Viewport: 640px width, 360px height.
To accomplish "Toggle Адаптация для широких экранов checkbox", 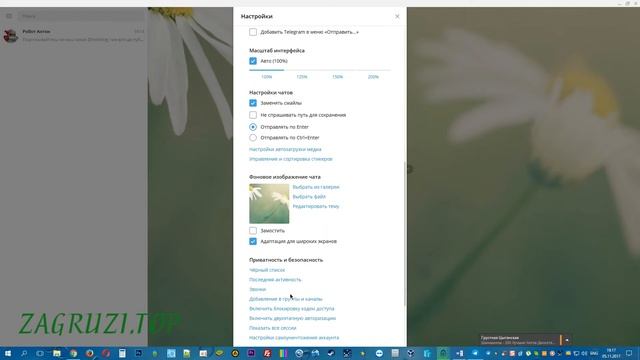I will point(253,242).
